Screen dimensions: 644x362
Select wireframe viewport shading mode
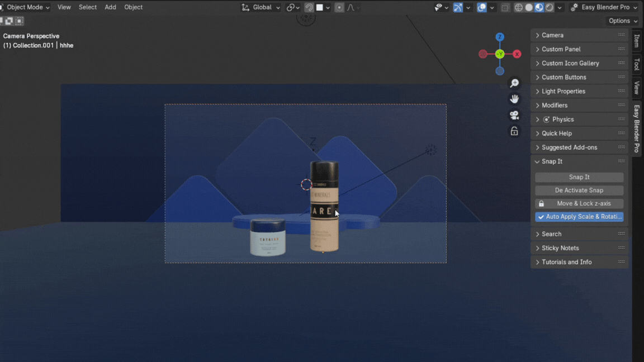(x=518, y=7)
